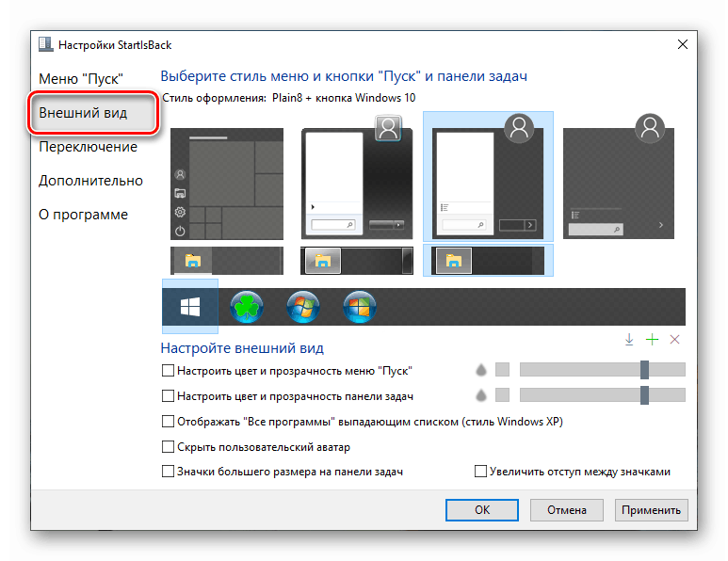The height and width of the screenshot is (561, 728).
Task: Switch to the Переключение section
Action: pos(88,147)
